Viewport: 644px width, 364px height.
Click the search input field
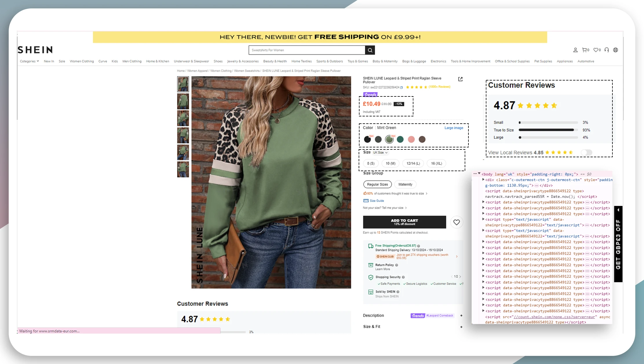point(307,50)
